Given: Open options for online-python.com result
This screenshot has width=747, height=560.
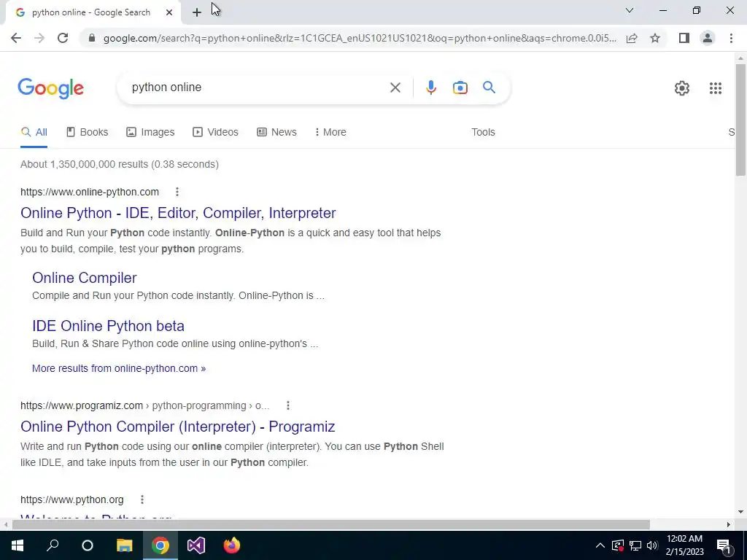Looking at the screenshot, I should pyautogui.click(x=177, y=192).
